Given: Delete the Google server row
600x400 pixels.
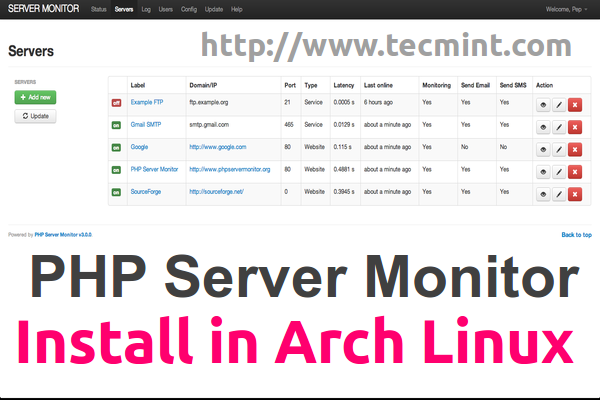Looking at the screenshot, I should coord(575,150).
